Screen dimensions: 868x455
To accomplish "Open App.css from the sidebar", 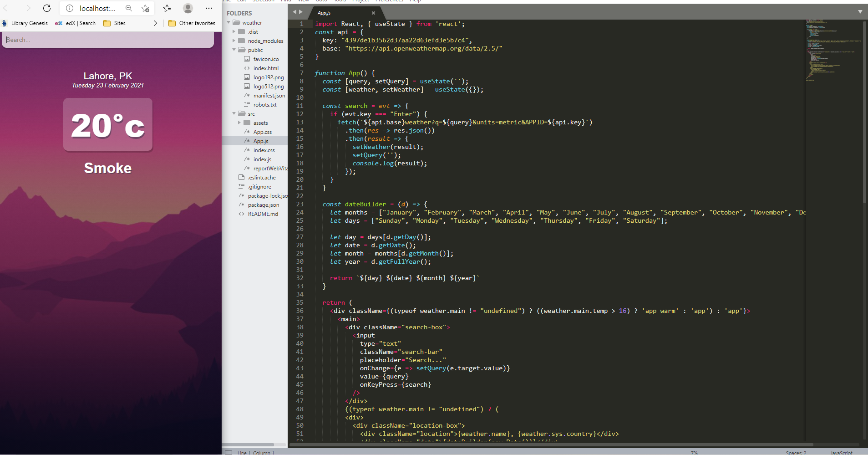I will click(x=262, y=132).
